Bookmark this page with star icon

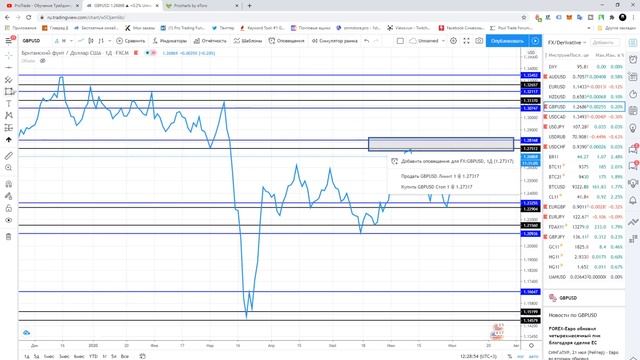(x=524, y=18)
